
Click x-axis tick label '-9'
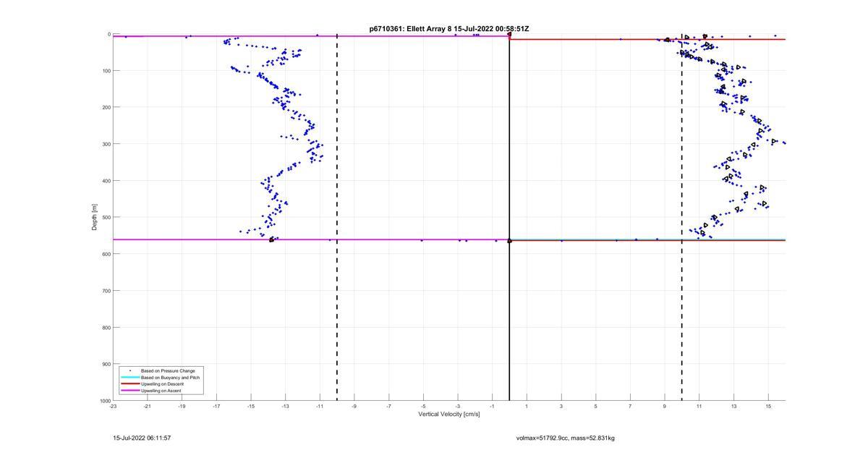pos(354,407)
